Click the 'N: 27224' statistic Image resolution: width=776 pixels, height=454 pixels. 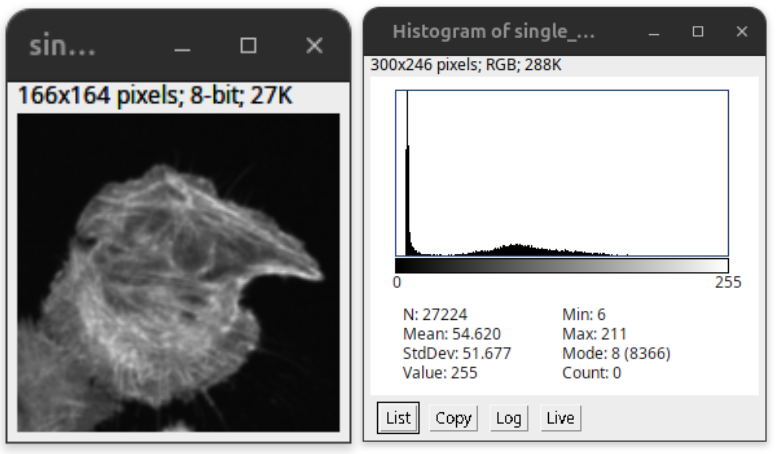[435, 314]
